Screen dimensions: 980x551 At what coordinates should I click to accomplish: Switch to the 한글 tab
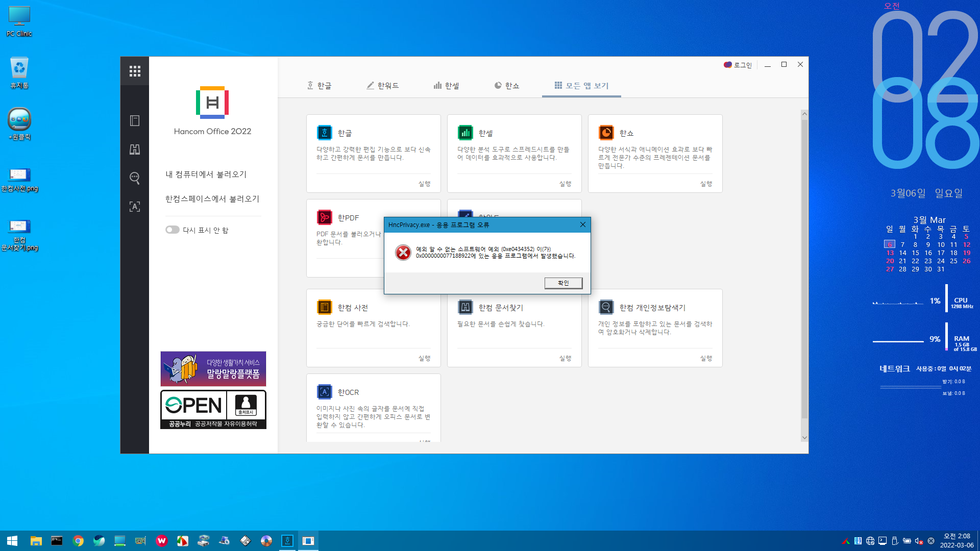[x=319, y=86]
